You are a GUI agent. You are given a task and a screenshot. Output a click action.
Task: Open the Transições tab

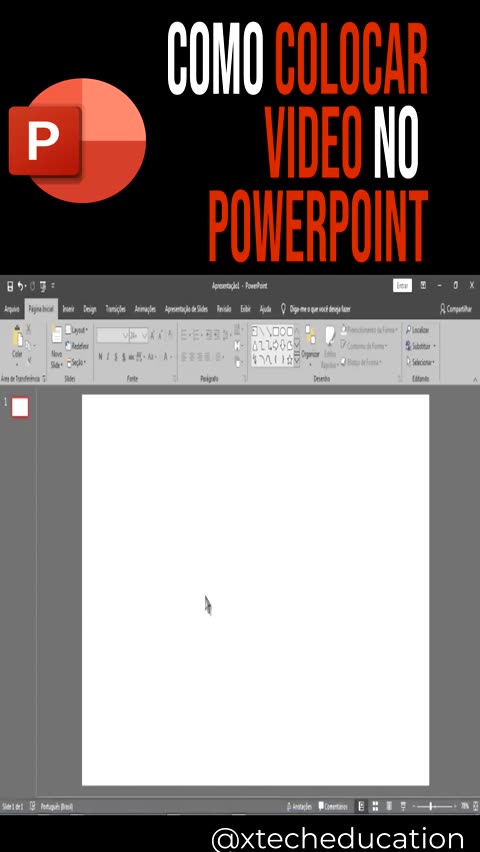pyautogui.click(x=115, y=309)
